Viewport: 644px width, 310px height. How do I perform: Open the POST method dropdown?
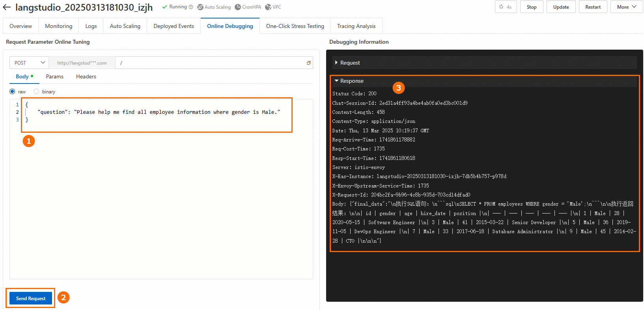click(x=29, y=63)
